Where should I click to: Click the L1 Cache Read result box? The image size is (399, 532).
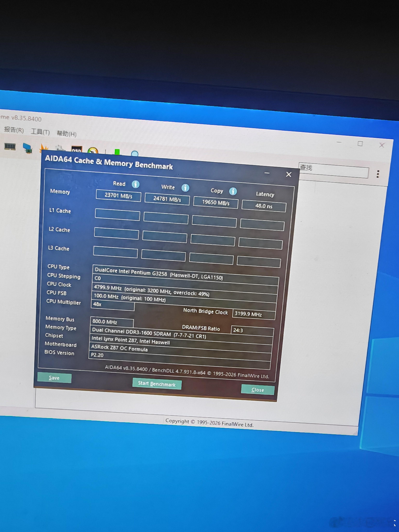click(117, 215)
